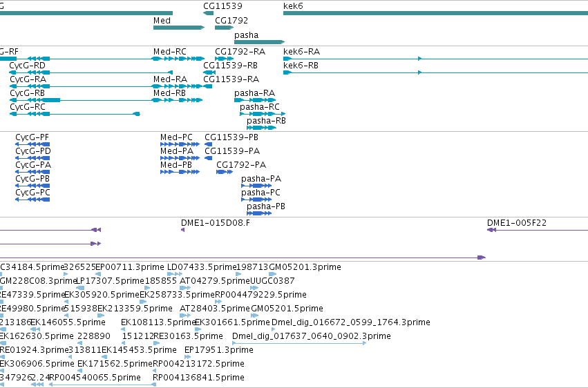Click the pasha-PB protein label

266,206
